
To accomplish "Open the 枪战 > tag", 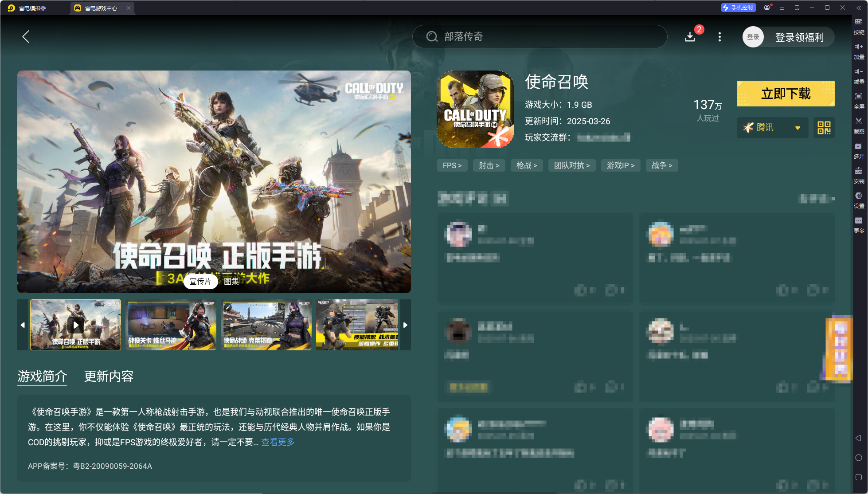I will click(x=527, y=165).
